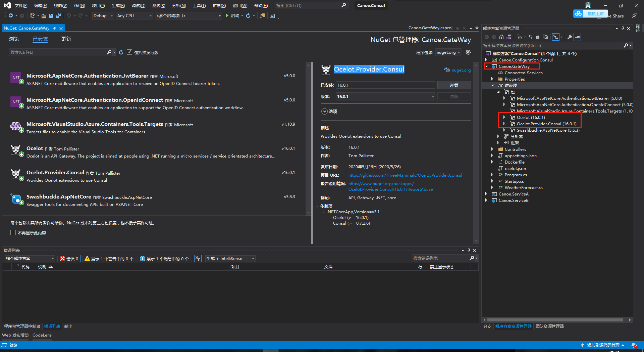Click the notifications bell in status bar
Screen dimensions: 644x352
634,345
